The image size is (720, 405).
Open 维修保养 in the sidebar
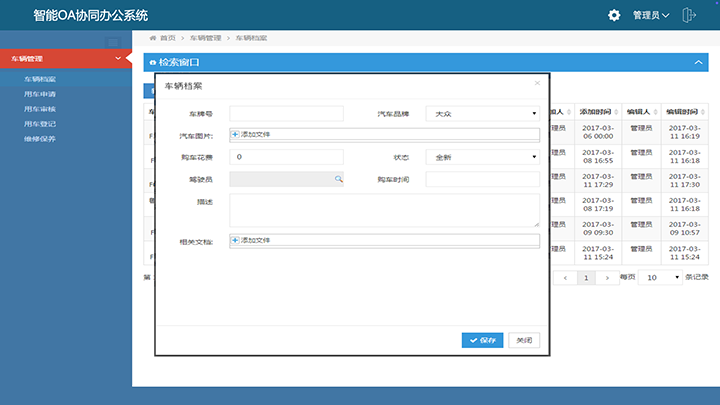[40, 138]
